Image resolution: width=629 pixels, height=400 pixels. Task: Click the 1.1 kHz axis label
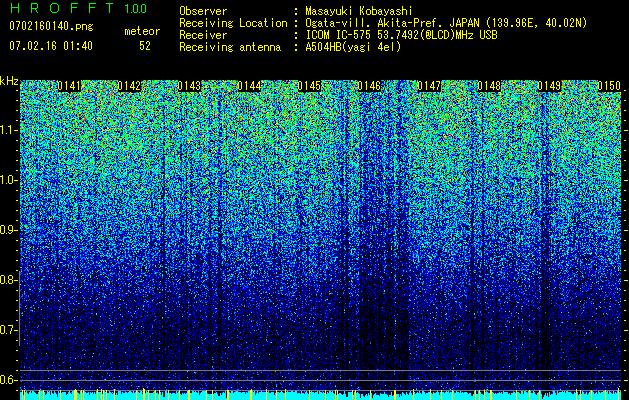9,130
